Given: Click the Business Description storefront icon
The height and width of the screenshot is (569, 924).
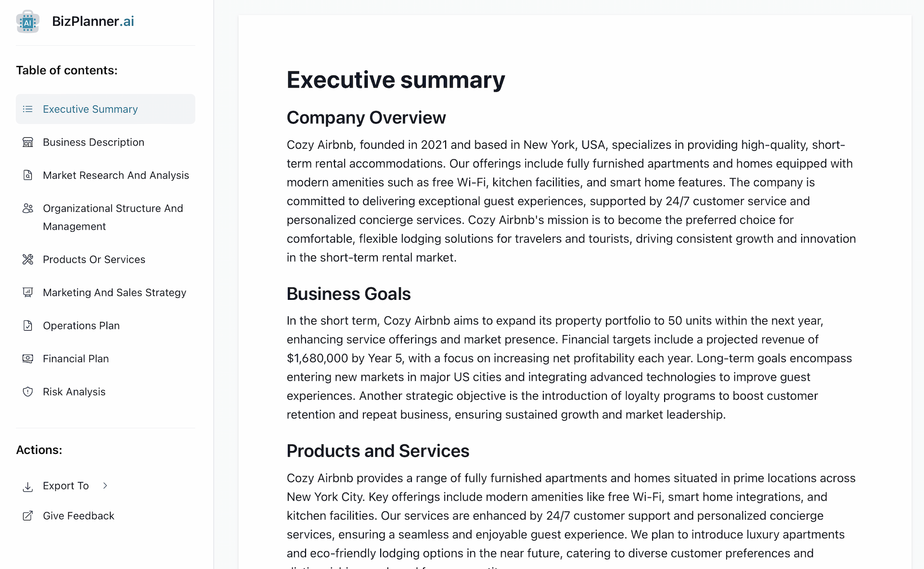Looking at the screenshot, I should point(28,142).
